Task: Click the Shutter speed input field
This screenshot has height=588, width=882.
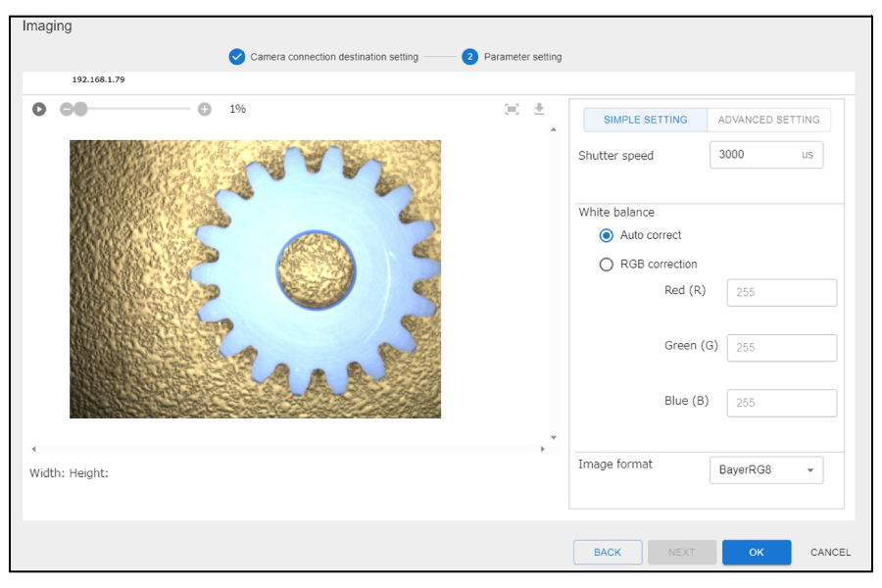Action: click(x=755, y=155)
